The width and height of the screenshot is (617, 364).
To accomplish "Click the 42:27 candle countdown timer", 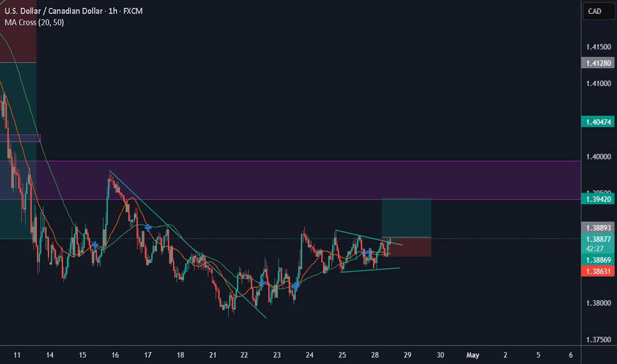I will click(x=594, y=249).
